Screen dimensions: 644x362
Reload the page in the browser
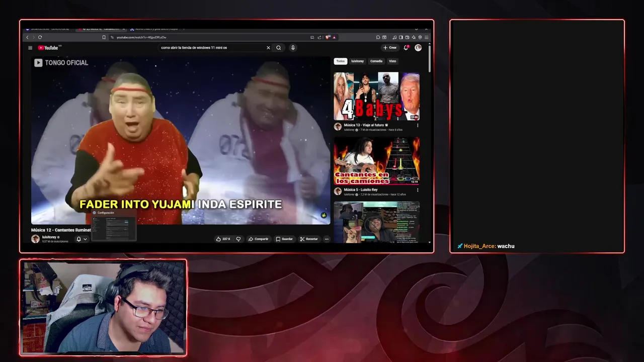(40, 37)
